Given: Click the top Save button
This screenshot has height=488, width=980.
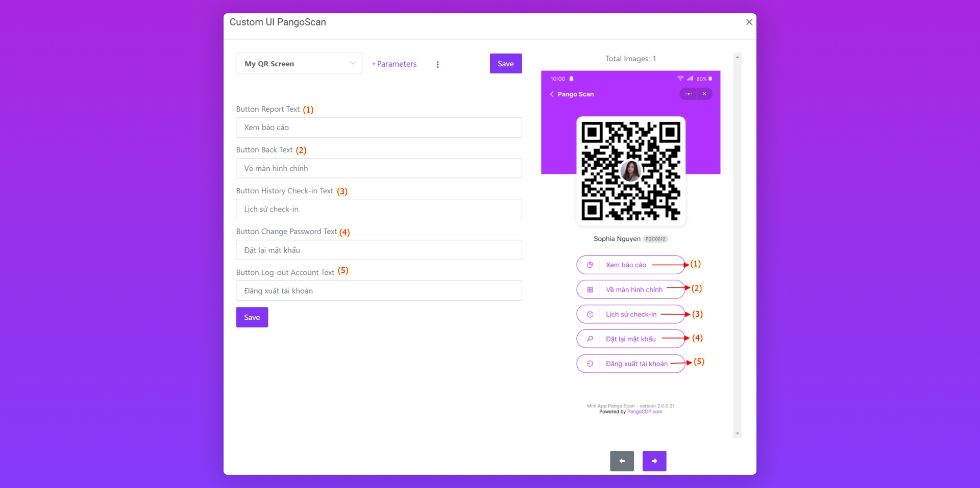Looking at the screenshot, I should 505,64.
